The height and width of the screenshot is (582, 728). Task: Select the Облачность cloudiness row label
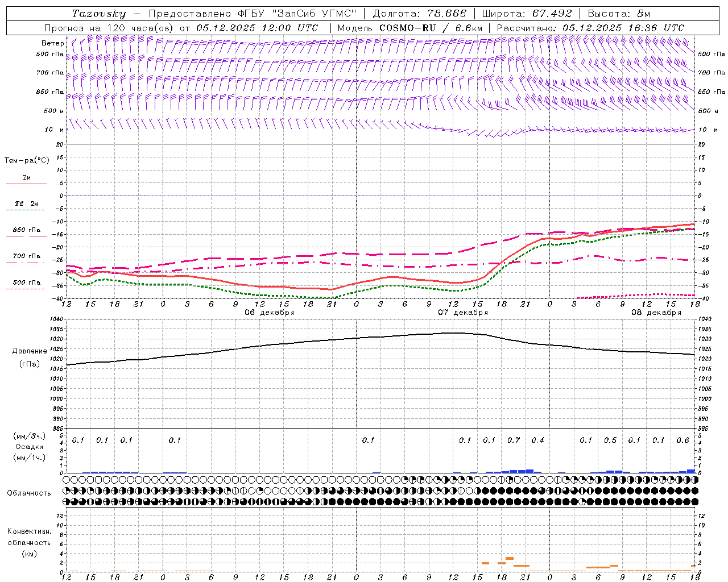pos(29,493)
